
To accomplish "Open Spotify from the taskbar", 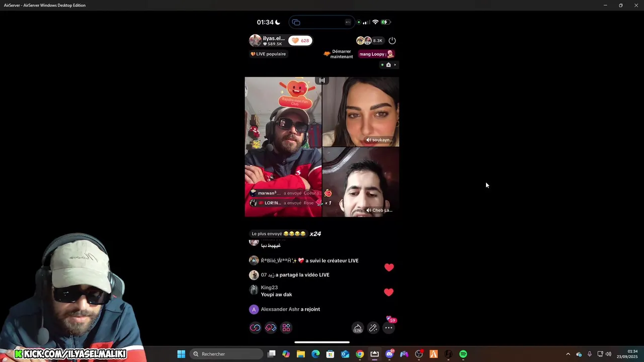I will point(463,354).
